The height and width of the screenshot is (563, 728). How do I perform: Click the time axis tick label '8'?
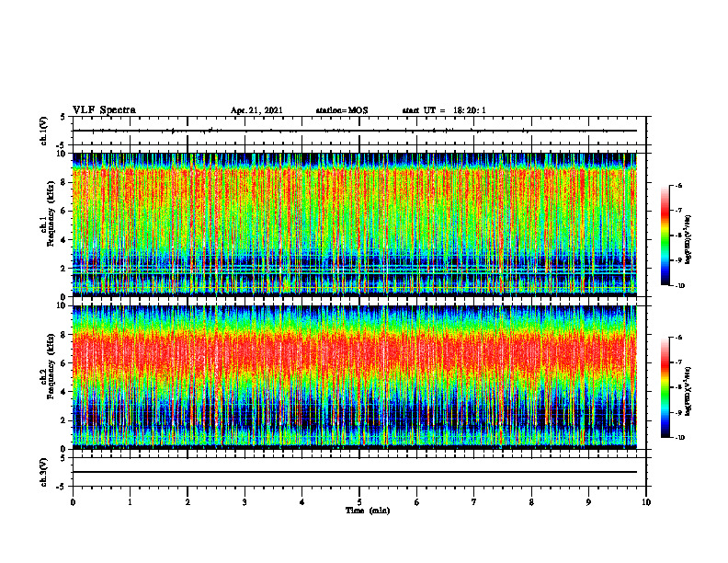531,502
